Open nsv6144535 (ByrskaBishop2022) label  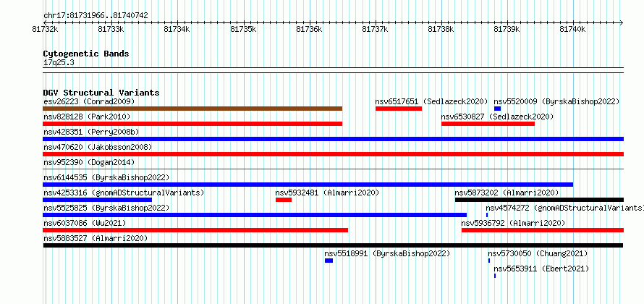pos(106,177)
